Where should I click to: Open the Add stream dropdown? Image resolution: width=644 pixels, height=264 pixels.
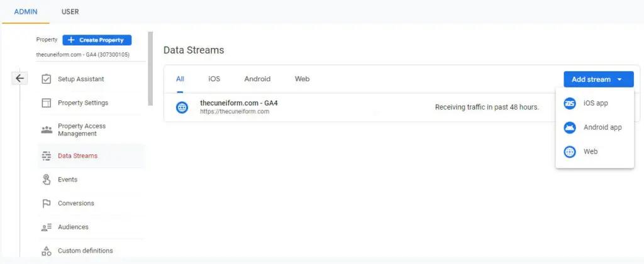[599, 79]
